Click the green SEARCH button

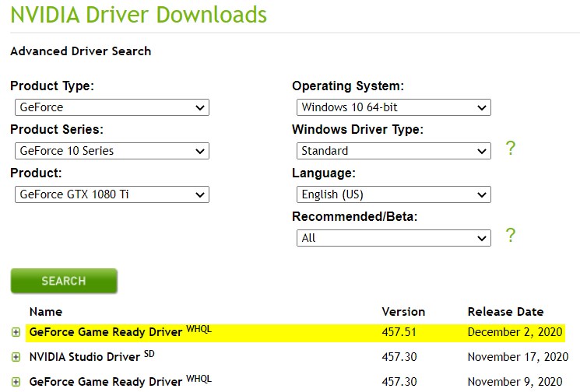(x=64, y=281)
